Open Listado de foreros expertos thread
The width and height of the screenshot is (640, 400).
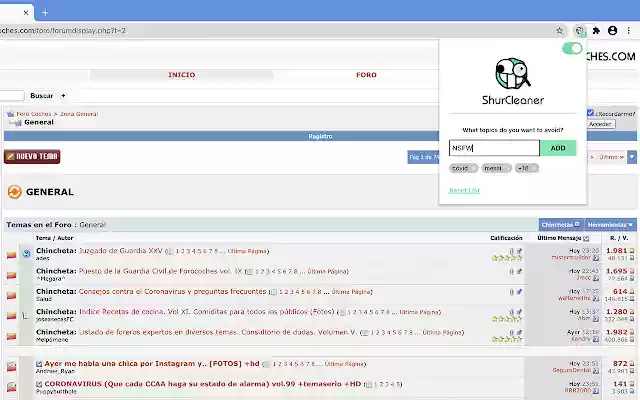click(218, 332)
